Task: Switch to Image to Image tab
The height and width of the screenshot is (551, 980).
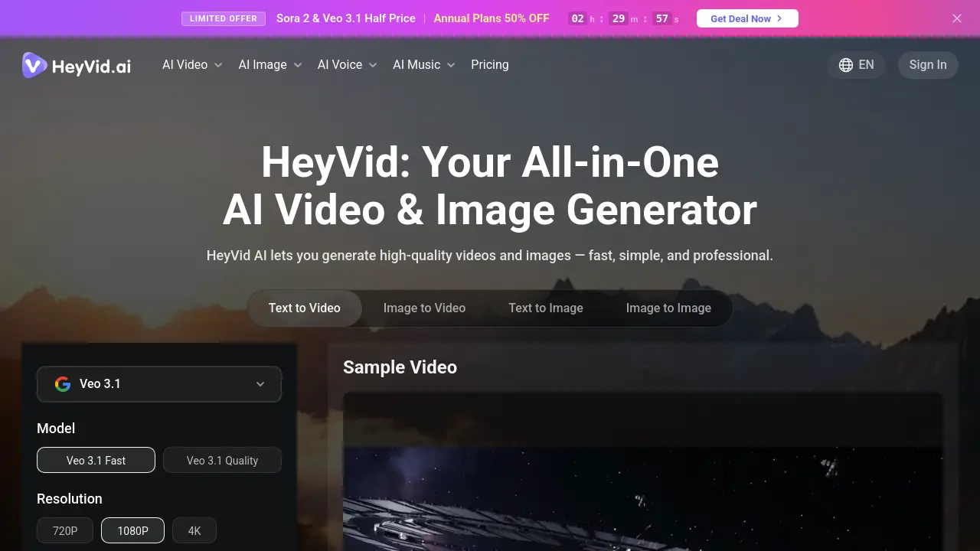Action: point(668,308)
